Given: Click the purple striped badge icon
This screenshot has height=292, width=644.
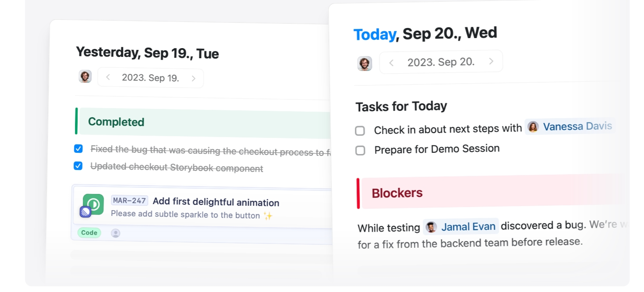Looking at the screenshot, I should click(x=85, y=212).
